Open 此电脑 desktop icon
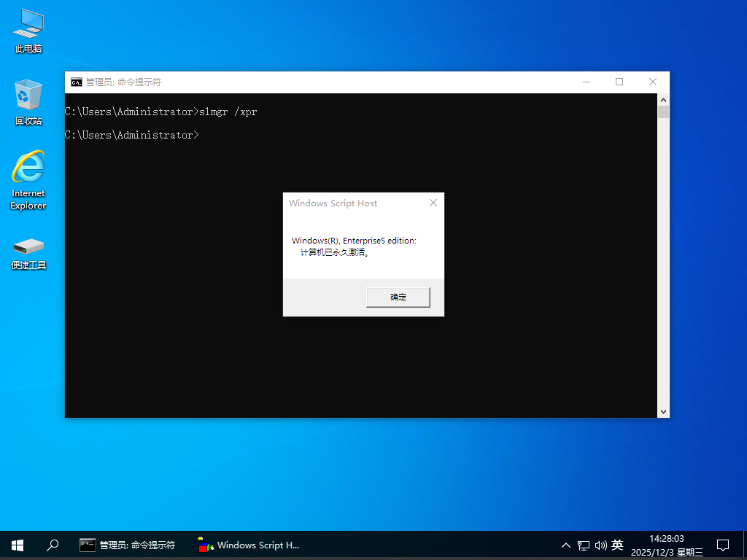 point(28,31)
